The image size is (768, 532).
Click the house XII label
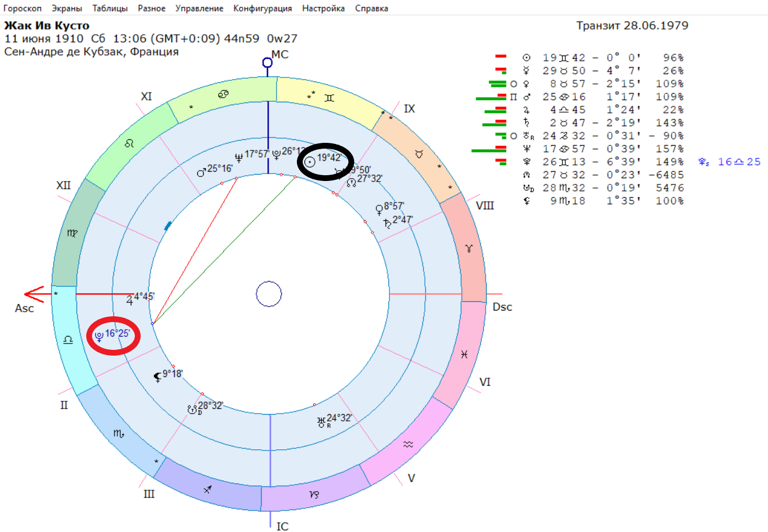click(x=63, y=186)
